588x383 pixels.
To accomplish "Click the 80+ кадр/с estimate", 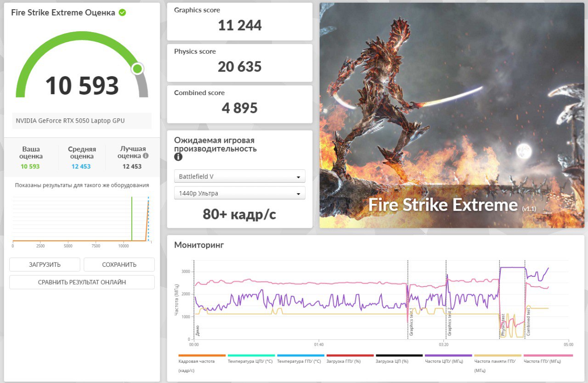I will [239, 214].
